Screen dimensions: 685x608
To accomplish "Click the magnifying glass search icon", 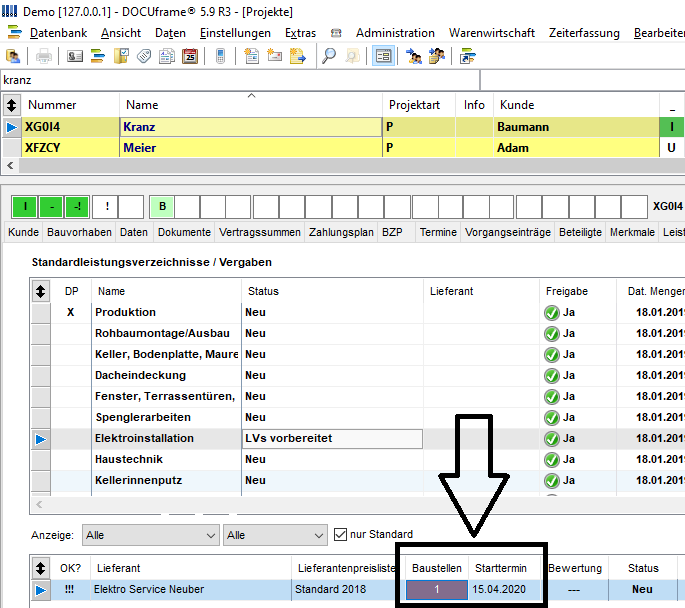I will [329, 56].
